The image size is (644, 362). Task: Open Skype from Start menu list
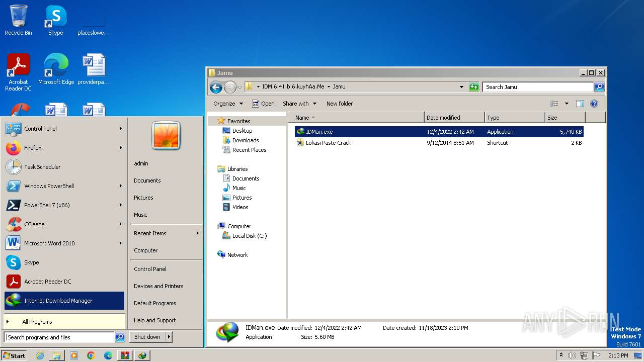click(x=64, y=262)
